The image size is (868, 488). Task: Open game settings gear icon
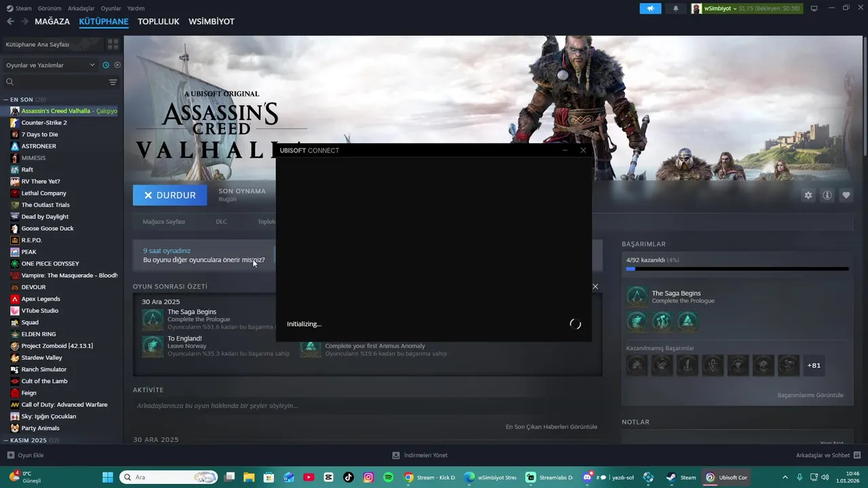(x=808, y=195)
